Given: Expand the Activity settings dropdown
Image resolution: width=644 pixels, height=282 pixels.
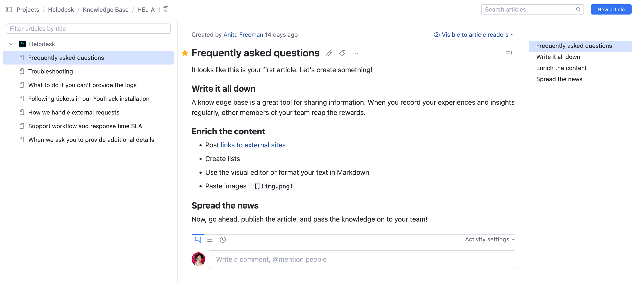Looking at the screenshot, I should [489, 239].
